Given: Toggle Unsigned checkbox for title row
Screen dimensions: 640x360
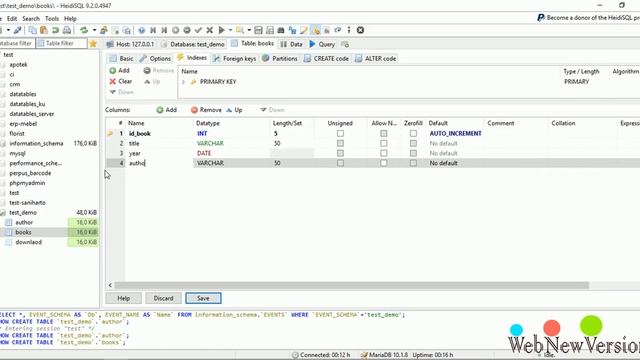Looking at the screenshot, I should click(x=340, y=143).
